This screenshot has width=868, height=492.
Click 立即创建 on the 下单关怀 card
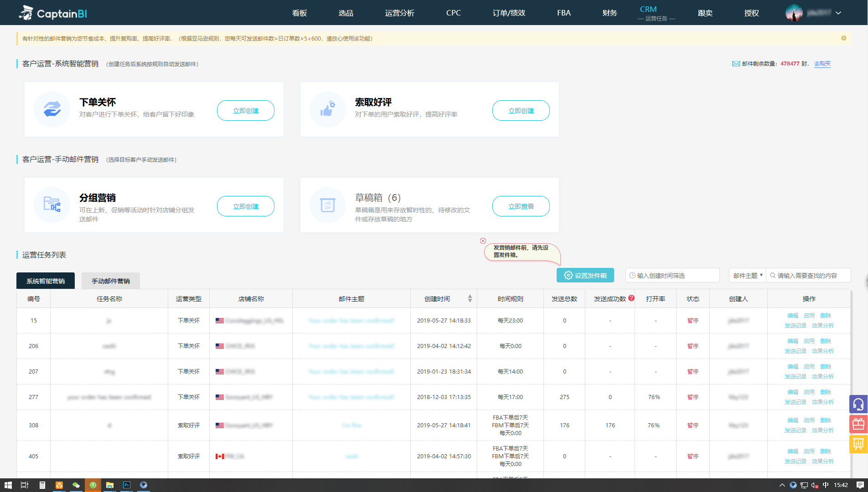coord(245,110)
